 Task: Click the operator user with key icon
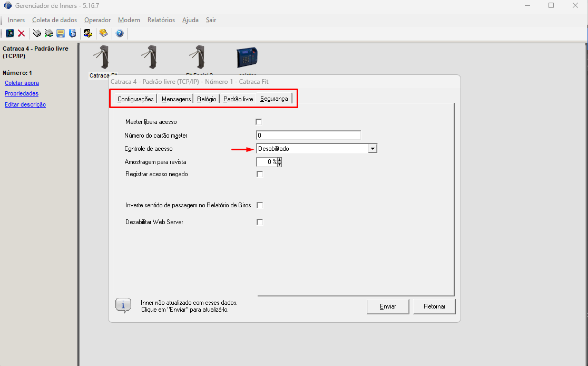(x=87, y=33)
